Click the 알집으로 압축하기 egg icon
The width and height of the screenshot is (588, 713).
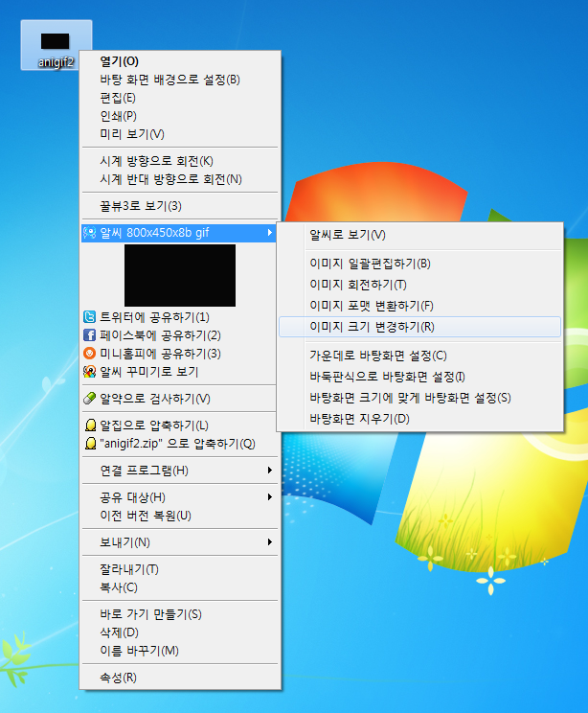click(90, 425)
